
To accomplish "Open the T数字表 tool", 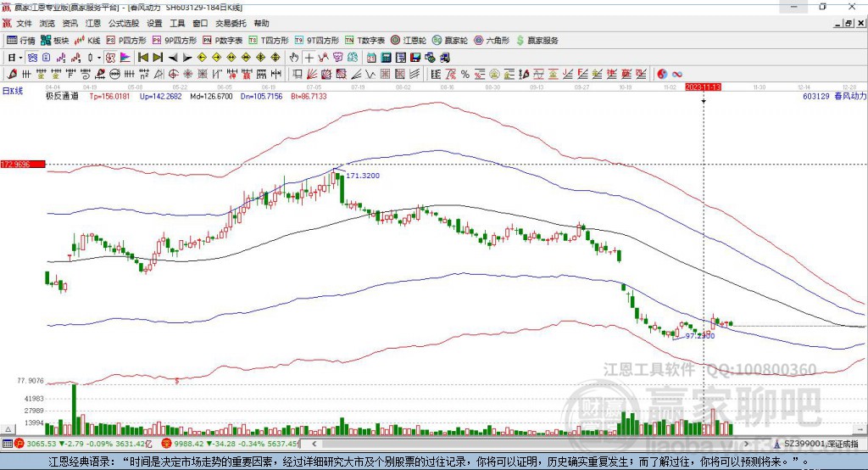I will tap(364, 41).
